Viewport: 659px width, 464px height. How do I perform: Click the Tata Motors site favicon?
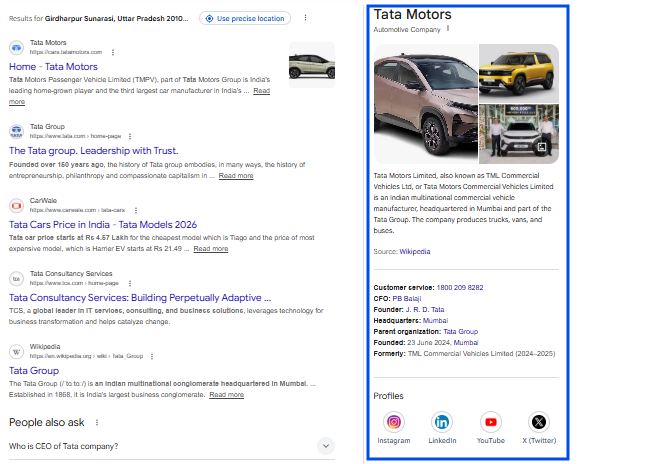[17, 47]
